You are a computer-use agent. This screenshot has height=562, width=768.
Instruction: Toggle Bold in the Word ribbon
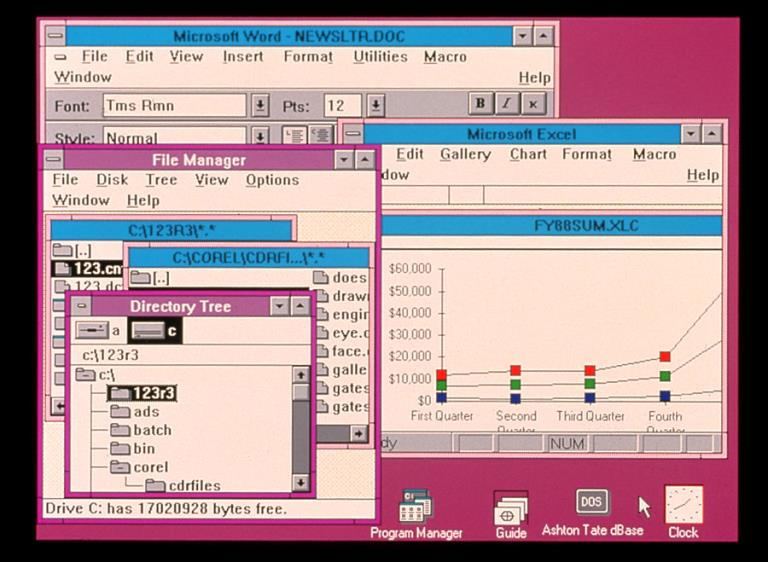pos(480,103)
